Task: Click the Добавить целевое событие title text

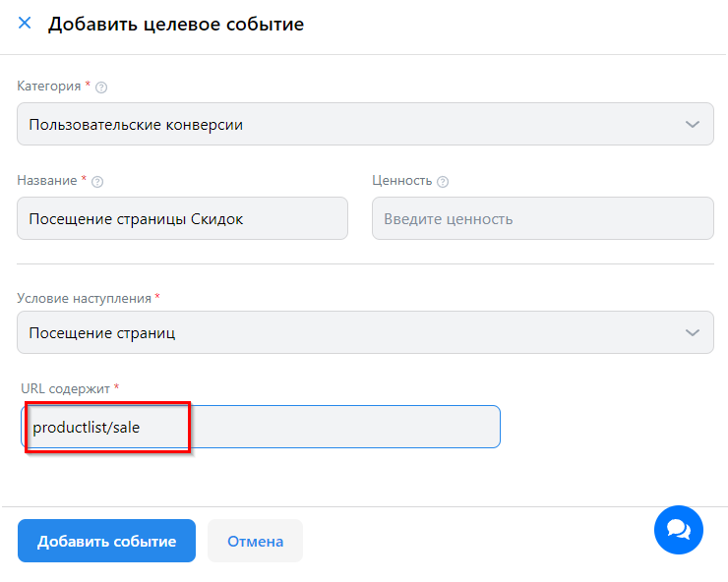Action: [176, 25]
